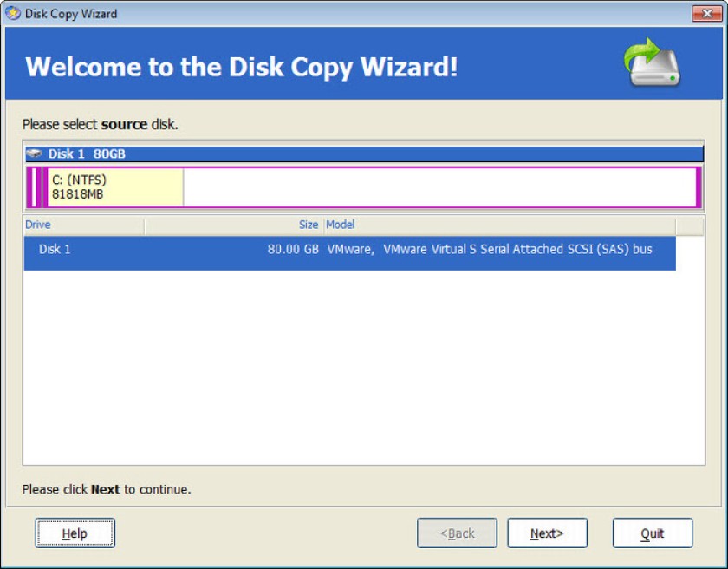
Task: Sort list by Drive column header
Action: [83, 225]
